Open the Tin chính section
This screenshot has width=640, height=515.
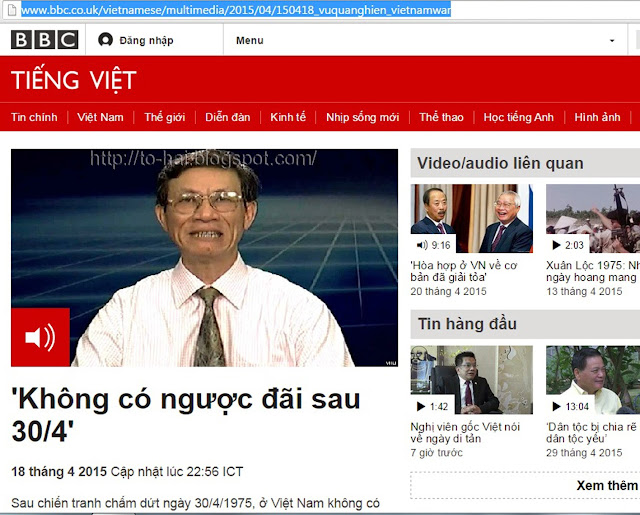click(34, 117)
